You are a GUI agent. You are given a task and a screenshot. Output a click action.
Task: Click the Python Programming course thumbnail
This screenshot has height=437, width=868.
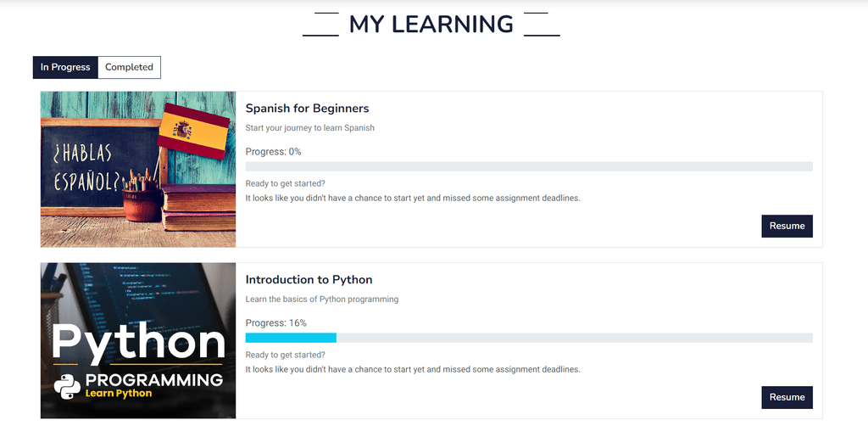pos(138,340)
